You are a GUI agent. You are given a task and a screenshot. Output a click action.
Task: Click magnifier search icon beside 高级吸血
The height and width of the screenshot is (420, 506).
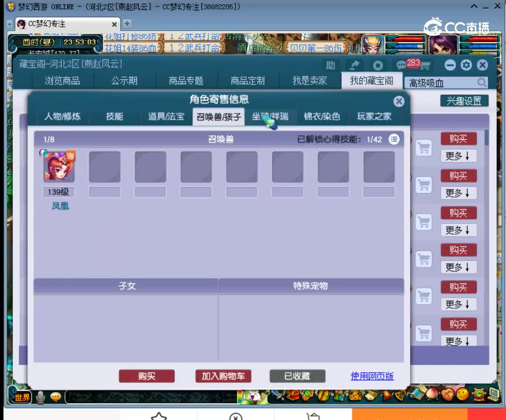[x=482, y=82]
